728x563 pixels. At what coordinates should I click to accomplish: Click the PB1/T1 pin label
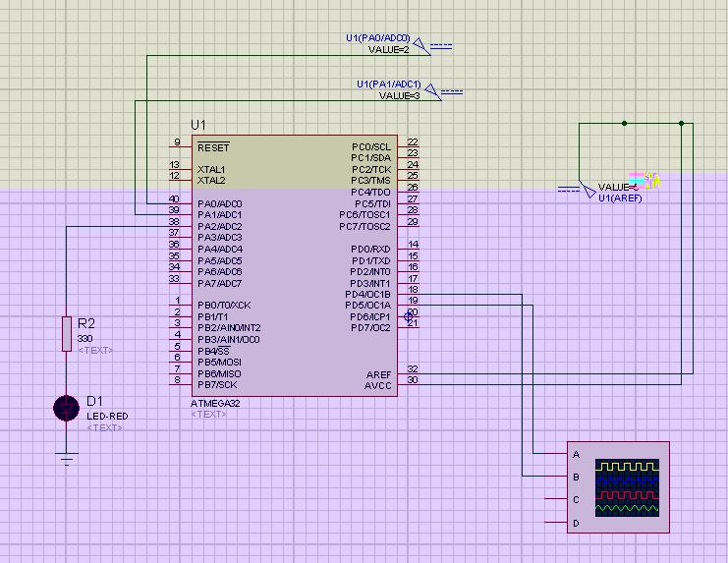tap(212, 316)
